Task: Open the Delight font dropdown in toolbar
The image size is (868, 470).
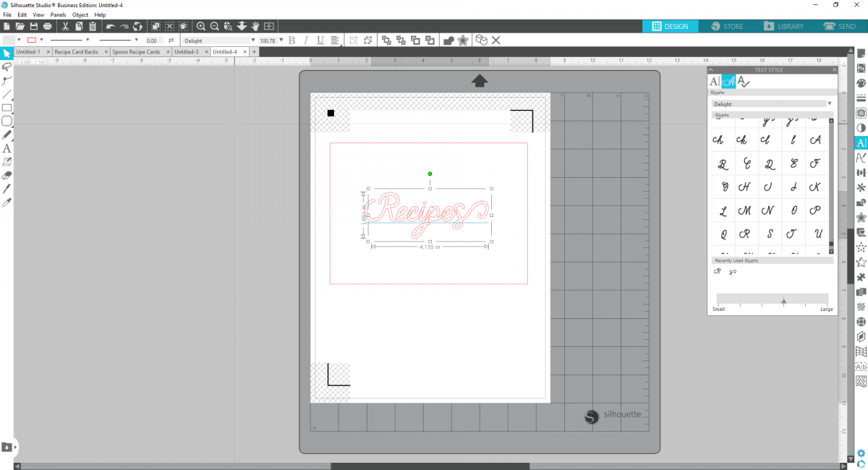Action: [252, 40]
